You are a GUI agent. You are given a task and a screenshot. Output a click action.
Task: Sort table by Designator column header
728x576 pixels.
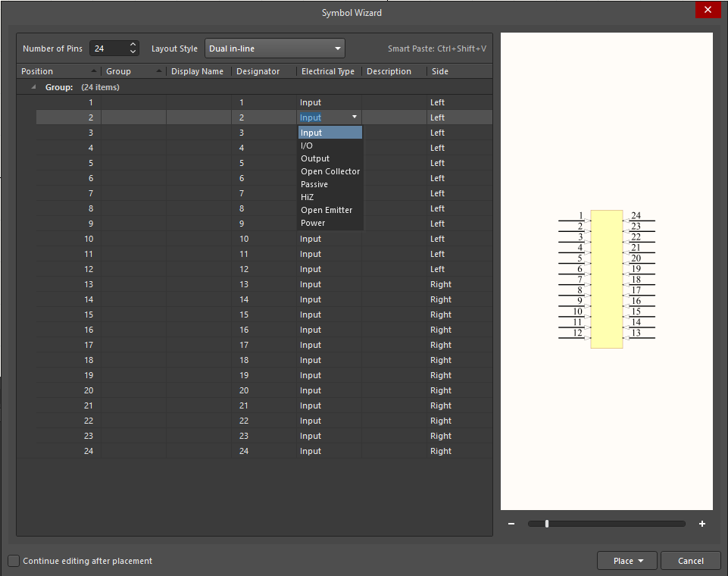pos(264,71)
